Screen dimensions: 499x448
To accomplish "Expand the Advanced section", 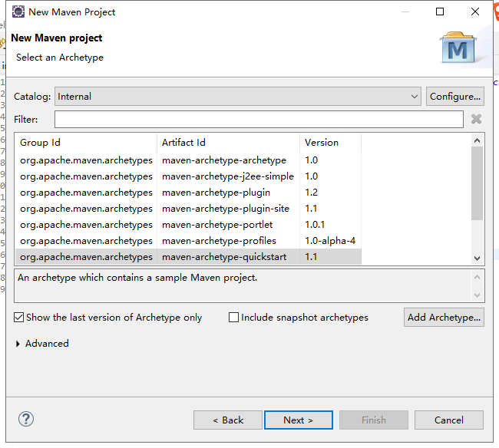I will (x=18, y=344).
